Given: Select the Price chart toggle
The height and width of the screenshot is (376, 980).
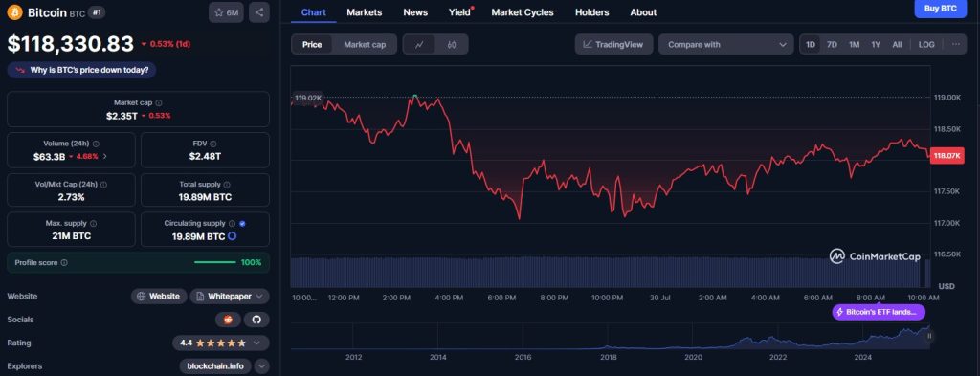Looking at the screenshot, I should (312, 44).
